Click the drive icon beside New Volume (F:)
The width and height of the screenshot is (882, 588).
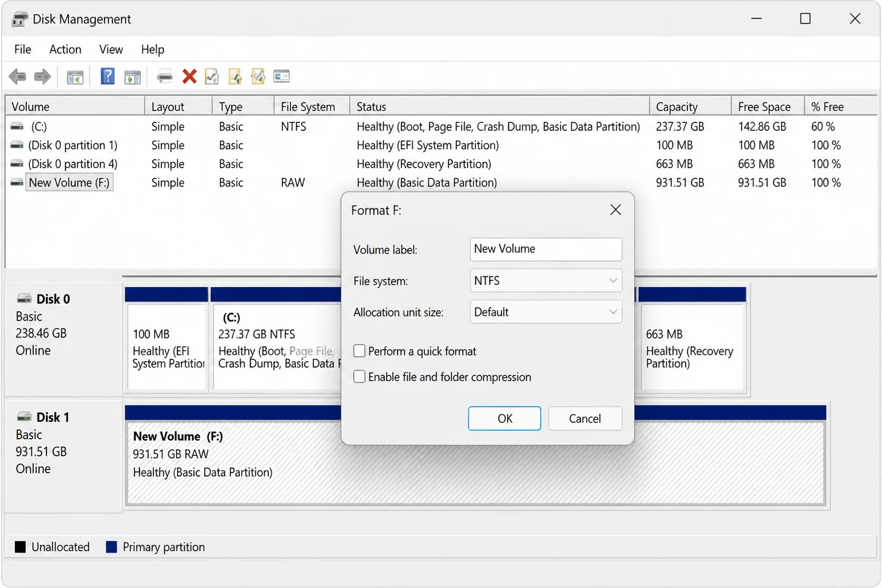pyautogui.click(x=17, y=183)
